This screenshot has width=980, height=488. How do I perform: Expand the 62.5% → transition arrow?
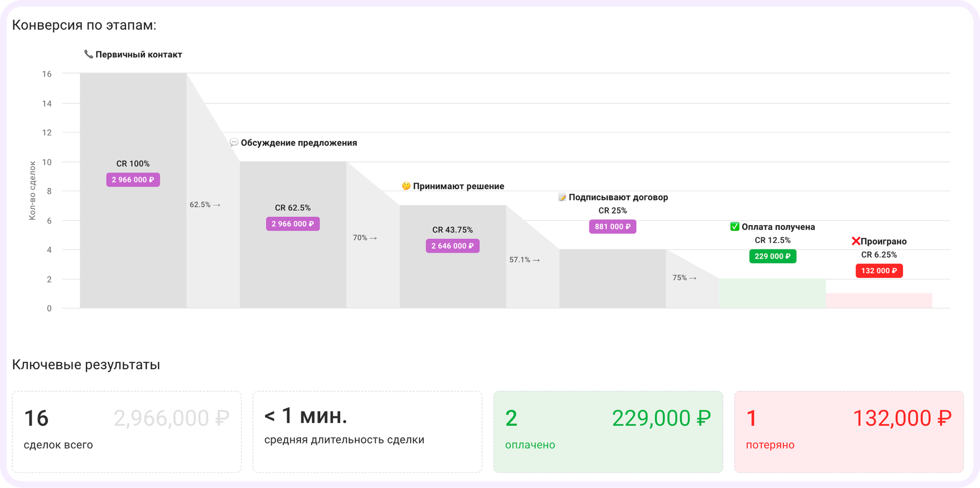point(204,205)
